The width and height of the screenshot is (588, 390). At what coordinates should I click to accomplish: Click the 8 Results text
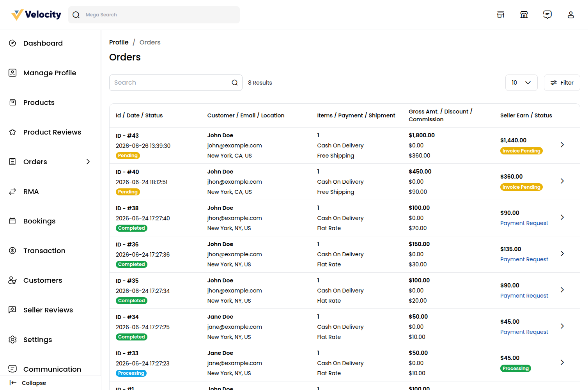click(260, 83)
